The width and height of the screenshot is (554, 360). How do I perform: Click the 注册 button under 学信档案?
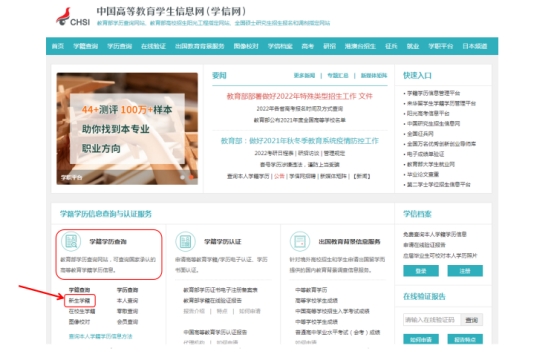(465, 271)
